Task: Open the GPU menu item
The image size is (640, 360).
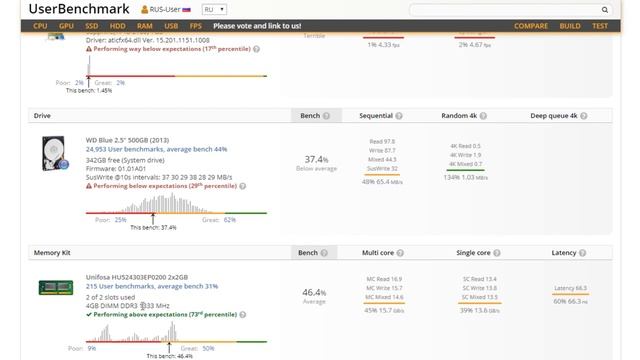Action: [x=66, y=26]
